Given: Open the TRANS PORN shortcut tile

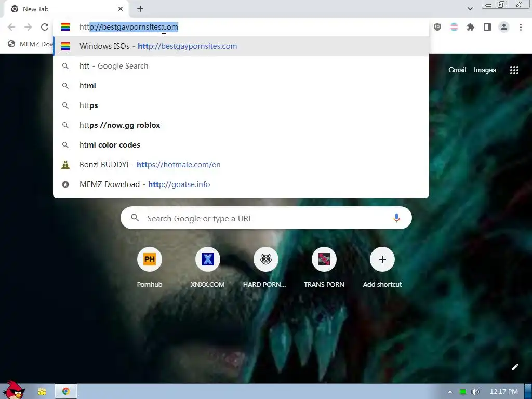Looking at the screenshot, I should coord(324,268).
